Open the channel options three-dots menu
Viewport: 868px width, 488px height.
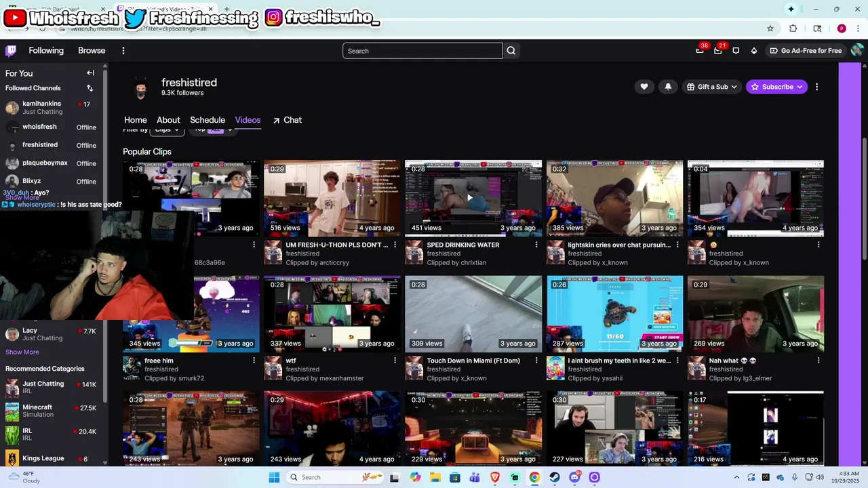(816, 87)
